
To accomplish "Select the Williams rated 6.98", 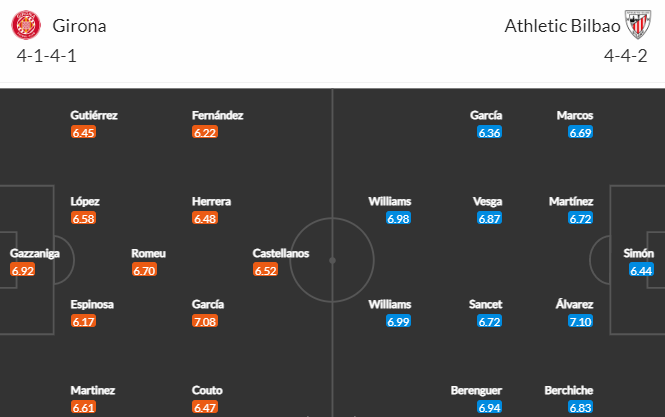I will coord(390,202).
